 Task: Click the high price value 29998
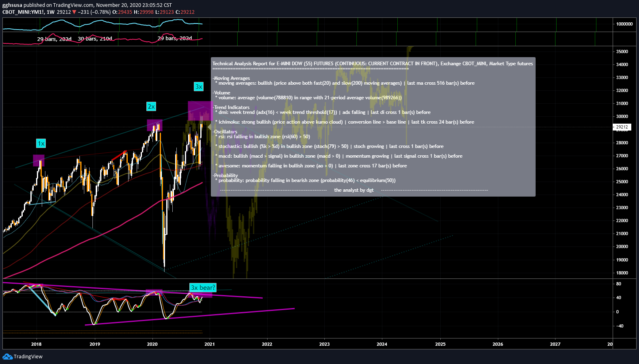[146, 12]
